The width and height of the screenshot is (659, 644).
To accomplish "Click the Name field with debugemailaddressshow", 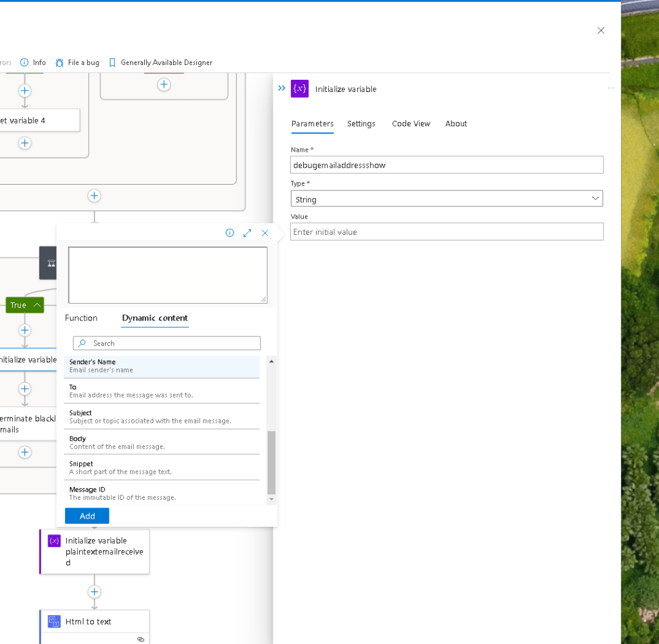I will [x=447, y=165].
